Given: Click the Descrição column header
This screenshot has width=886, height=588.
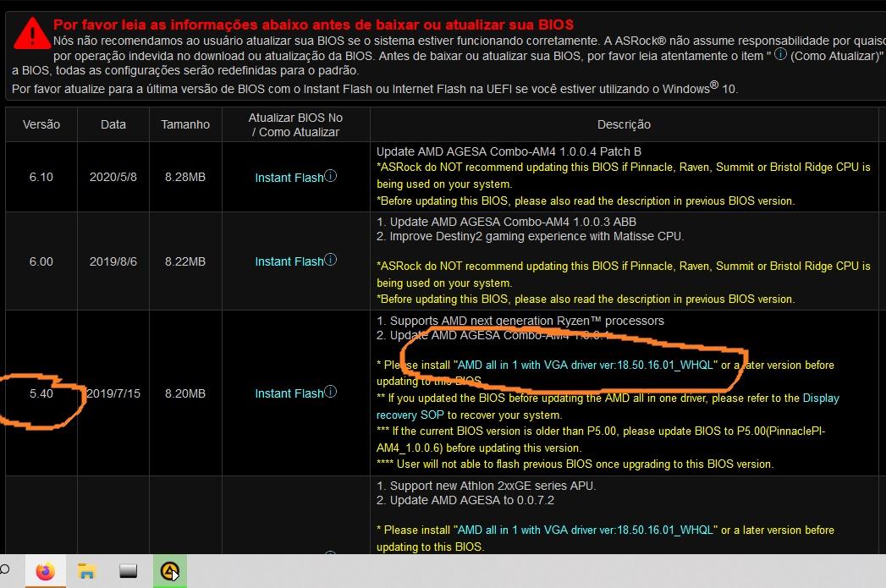Looking at the screenshot, I should 624,124.
